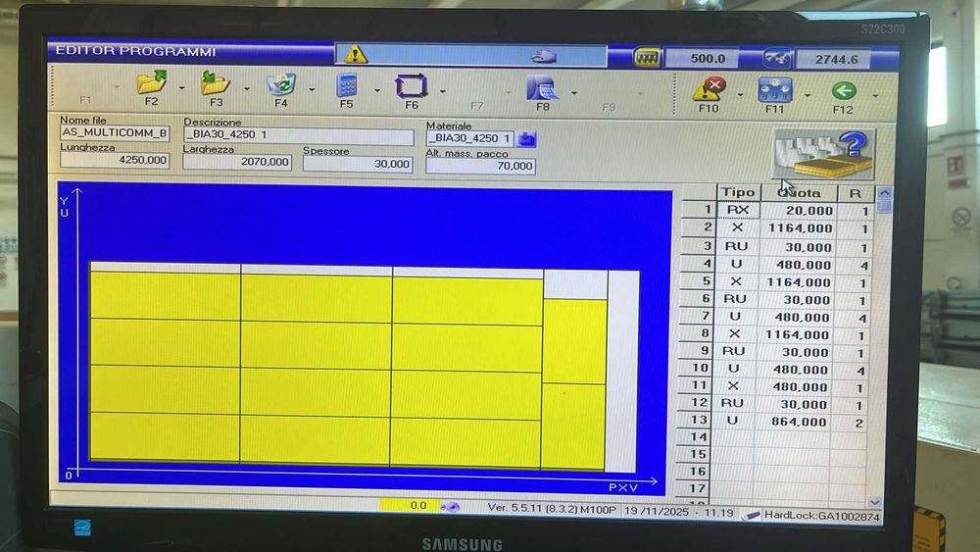980x552 pixels.
Task: Select Quota 864,000 in row 13
Action: click(791, 422)
